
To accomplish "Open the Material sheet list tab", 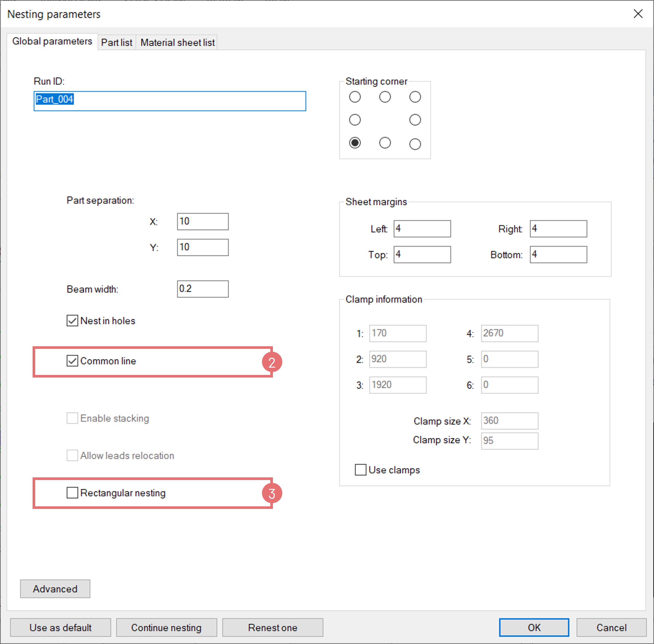I will [177, 42].
